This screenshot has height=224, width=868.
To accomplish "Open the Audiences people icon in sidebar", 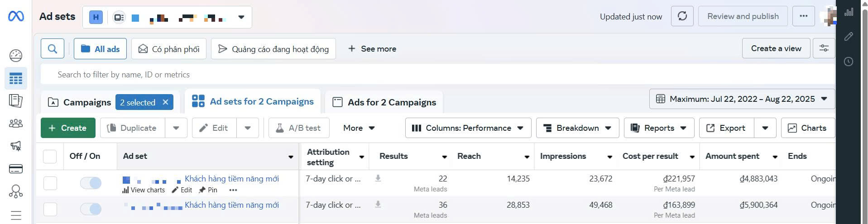I will 16,123.
